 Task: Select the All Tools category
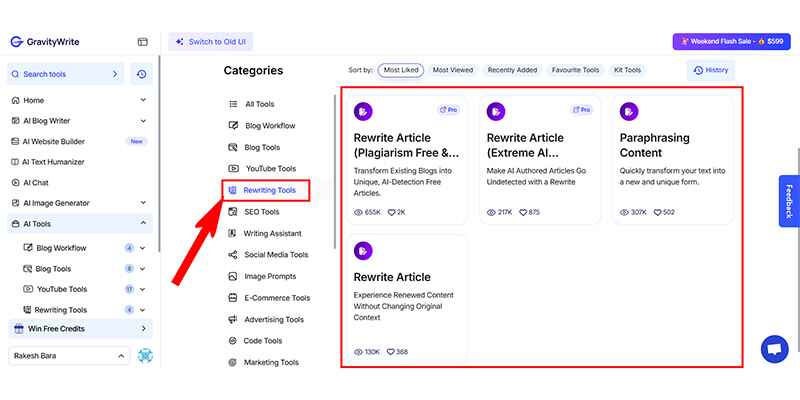pyautogui.click(x=252, y=104)
